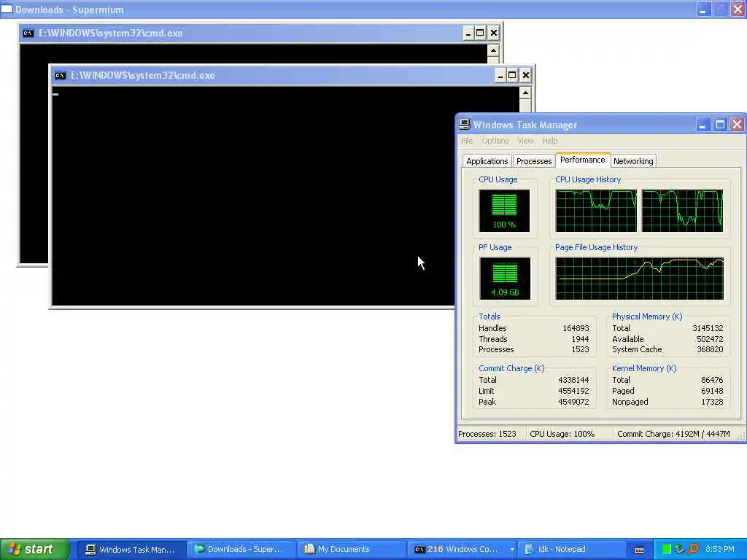Click status bar Processes: 1523
The image size is (747, 560).
click(x=487, y=434)
